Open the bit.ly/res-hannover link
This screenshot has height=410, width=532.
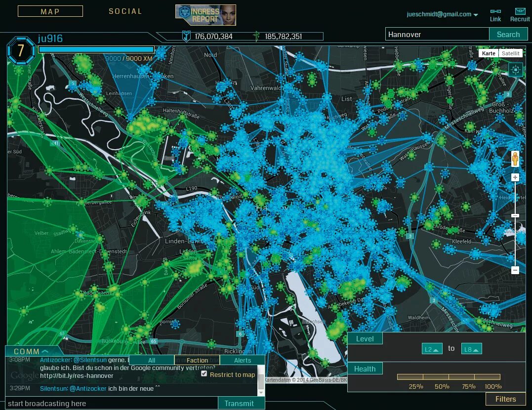pyautogui.click(x=77, y=376)
